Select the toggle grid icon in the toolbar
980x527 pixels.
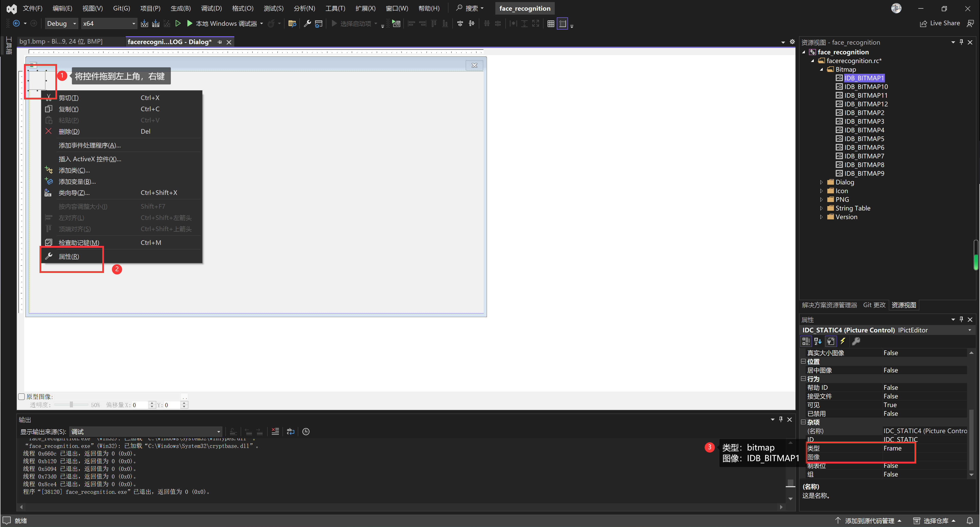pos(550,23)
